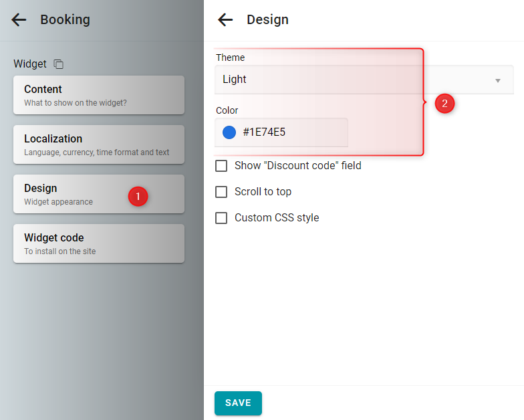Open the Widget code section

tap(99, 243)
